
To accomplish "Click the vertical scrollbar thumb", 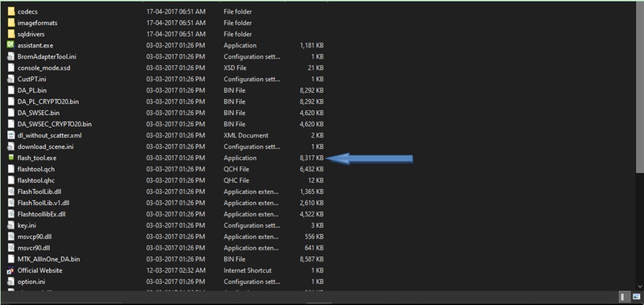I will 640,88.
